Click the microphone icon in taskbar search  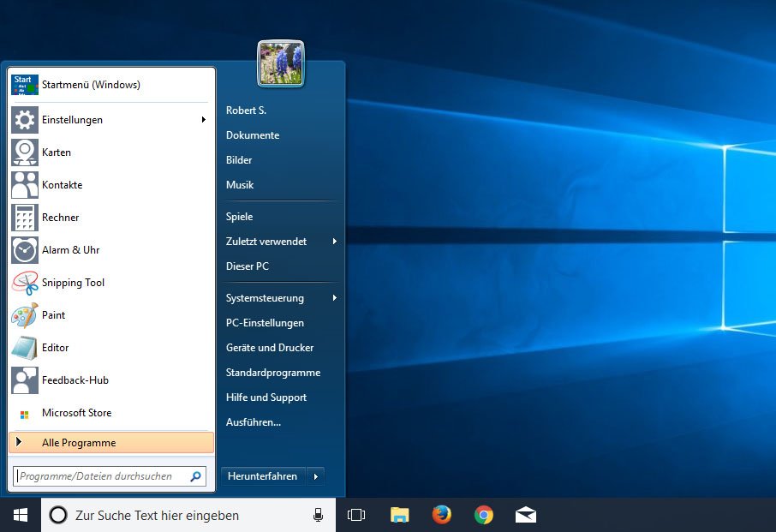(319, 515)
